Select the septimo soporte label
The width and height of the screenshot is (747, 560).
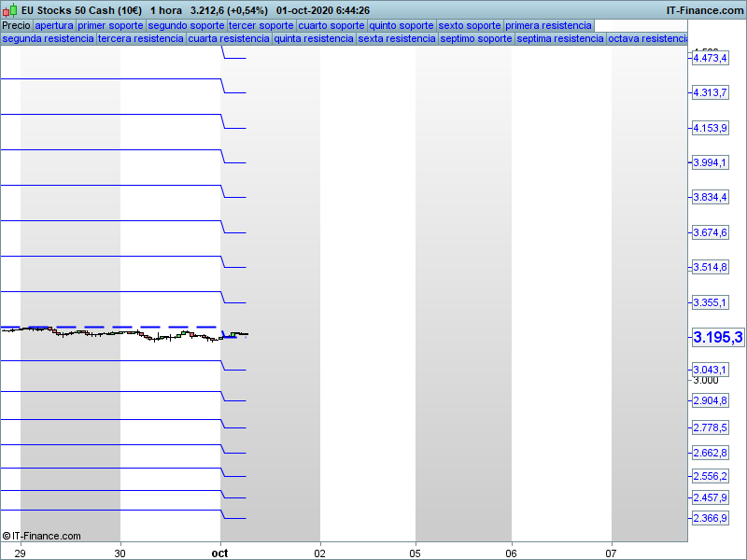point(476,38)
